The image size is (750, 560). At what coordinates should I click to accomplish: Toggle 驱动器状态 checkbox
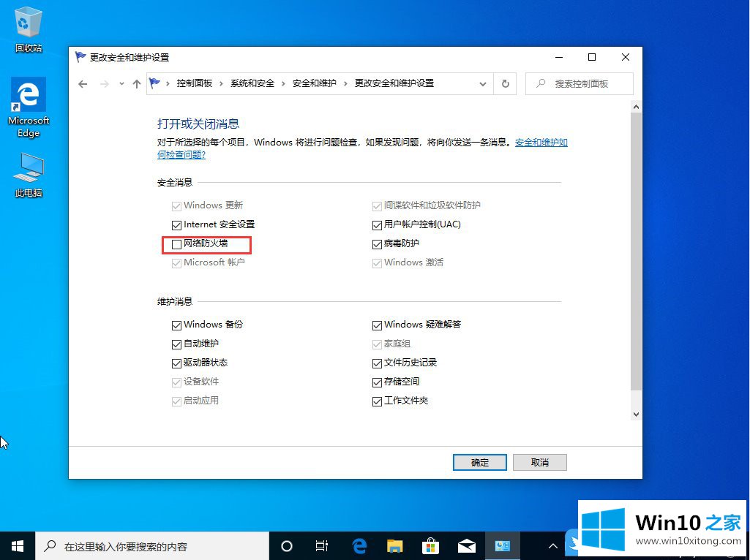pyautogui.click(x=176, y=363)
